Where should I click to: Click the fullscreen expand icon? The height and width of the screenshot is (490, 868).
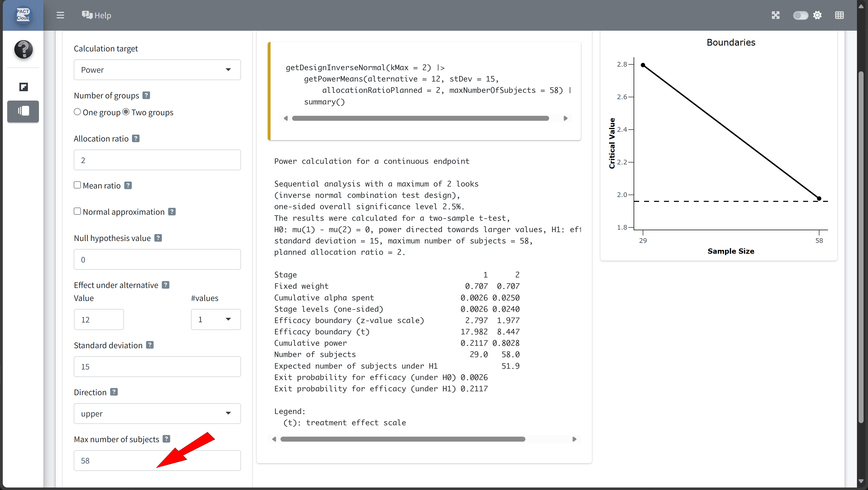coord(775,15)
